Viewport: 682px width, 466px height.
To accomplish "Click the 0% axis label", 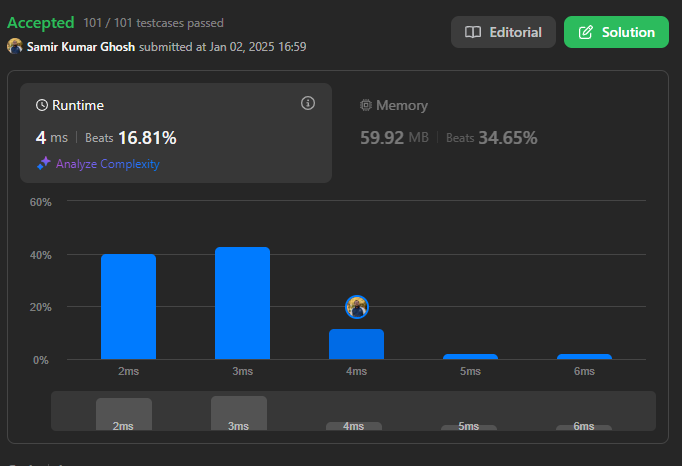I will [x=40, y=360].
